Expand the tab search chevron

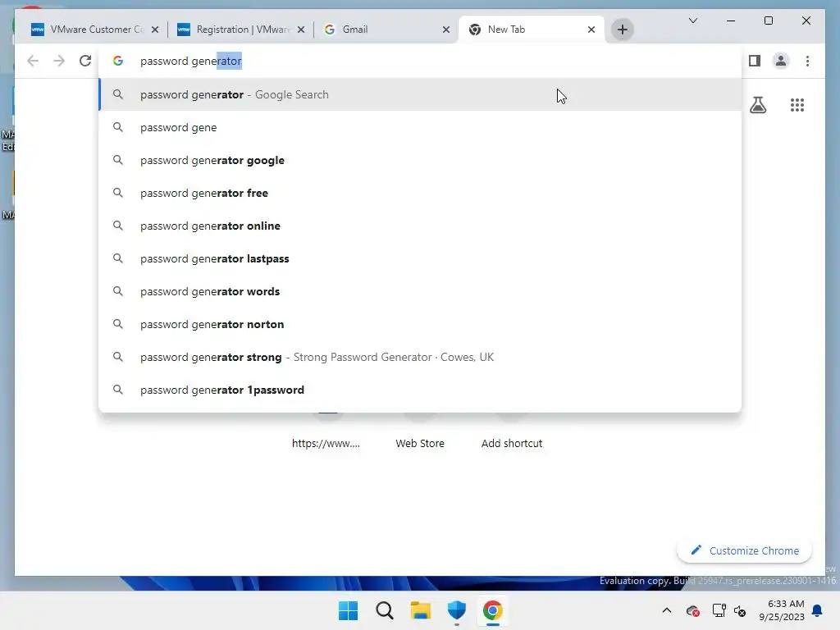tap(692, 21)
